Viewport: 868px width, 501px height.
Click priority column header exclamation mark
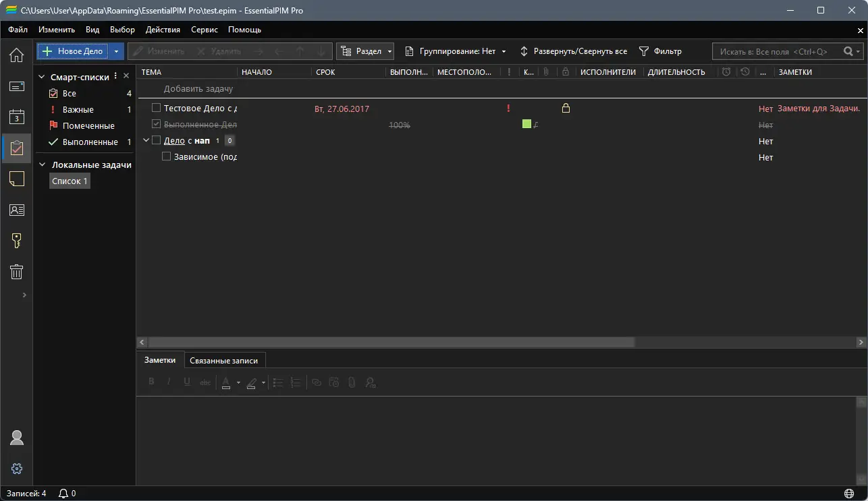click(509, 72)
